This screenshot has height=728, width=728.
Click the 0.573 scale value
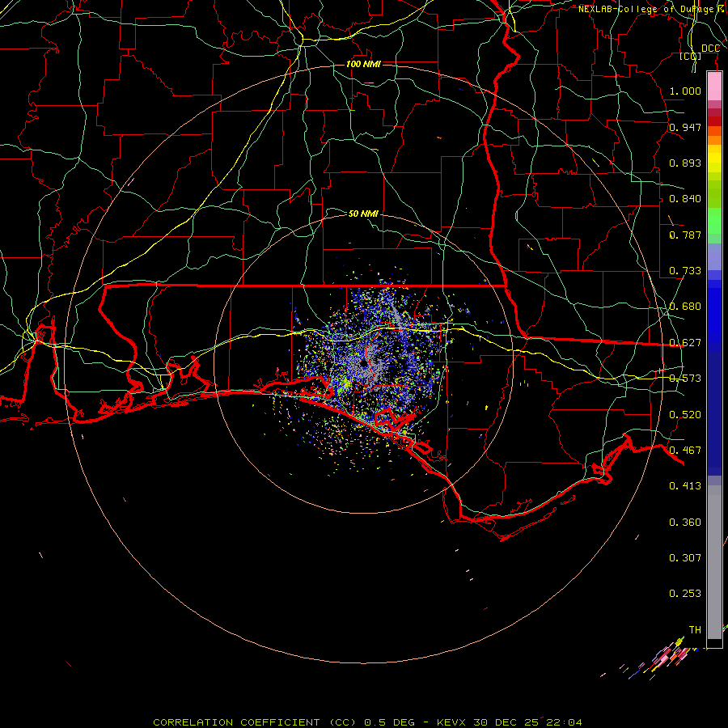coord(685,379)
